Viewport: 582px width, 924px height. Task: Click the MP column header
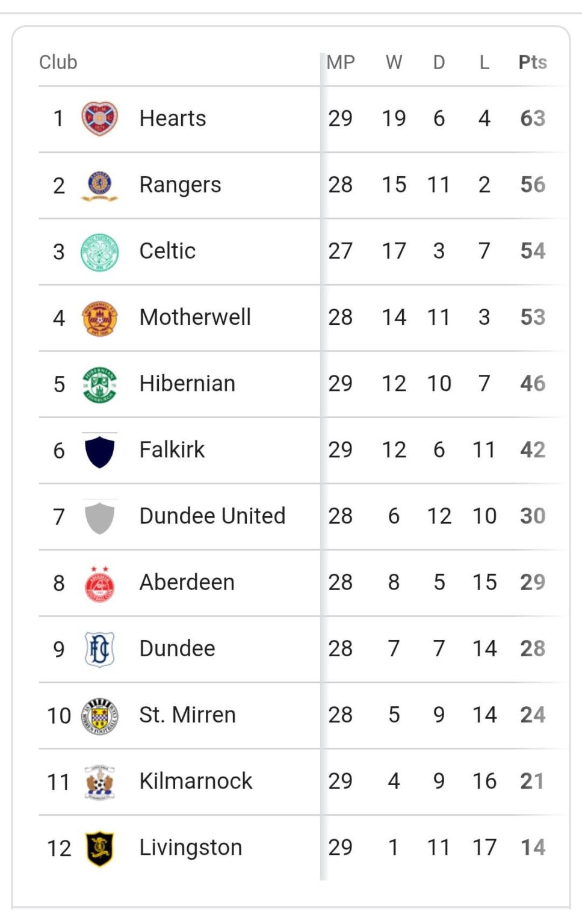pyautogui.click(x=340, y=62)
